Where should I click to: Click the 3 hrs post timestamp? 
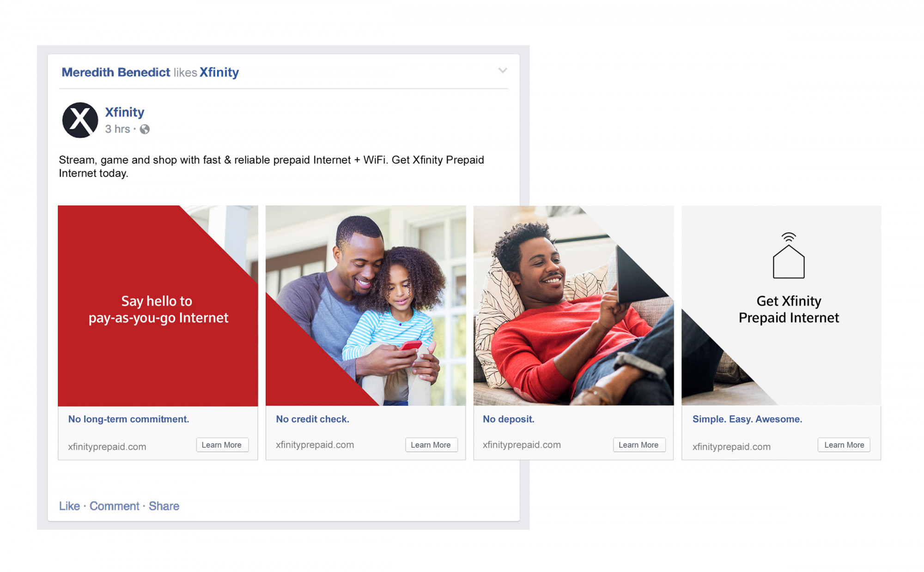pos(117,129)
